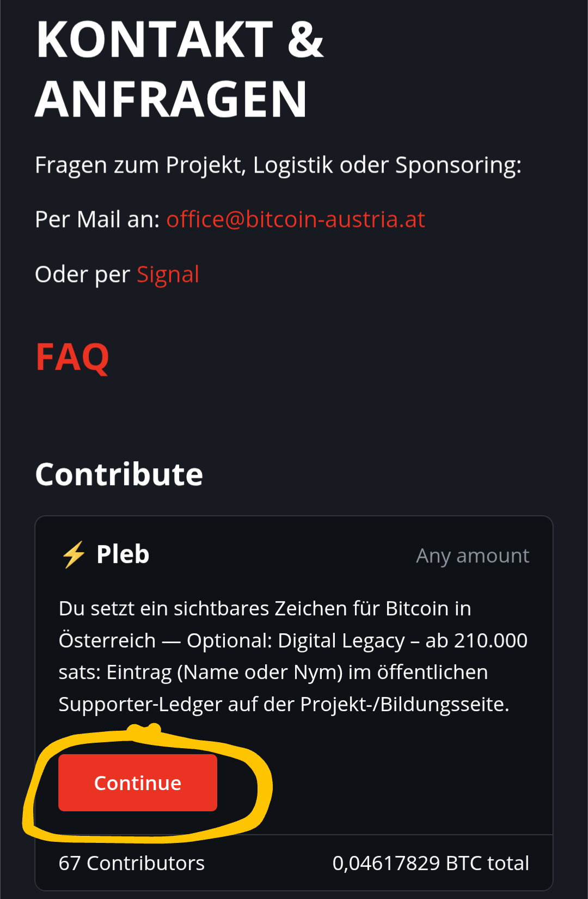Click "Projekt-/Bildungsseite" in the description

404,705
